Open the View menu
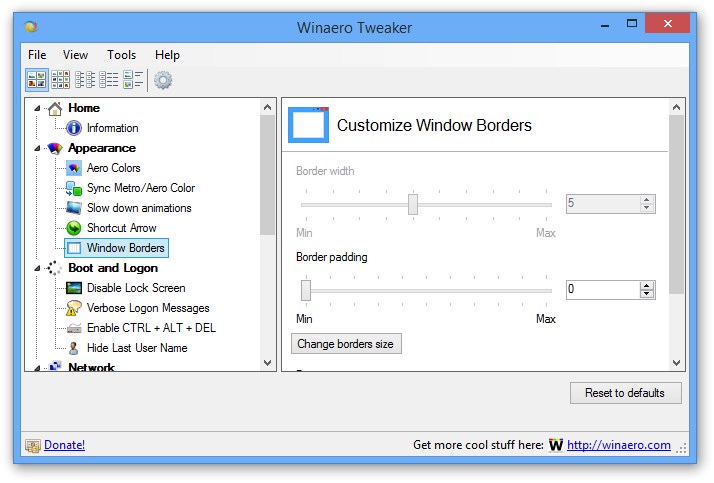Image resolution: width=714 pixels, height=483 pixels. point(75,55)
